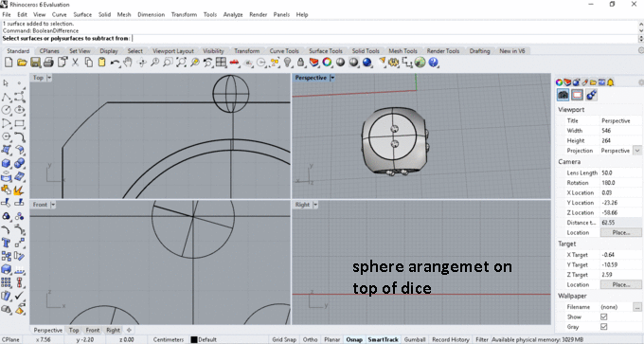This screenshot has width=644, height=344.
Task: Select the Box solid tool
Action: pos(7,163)
